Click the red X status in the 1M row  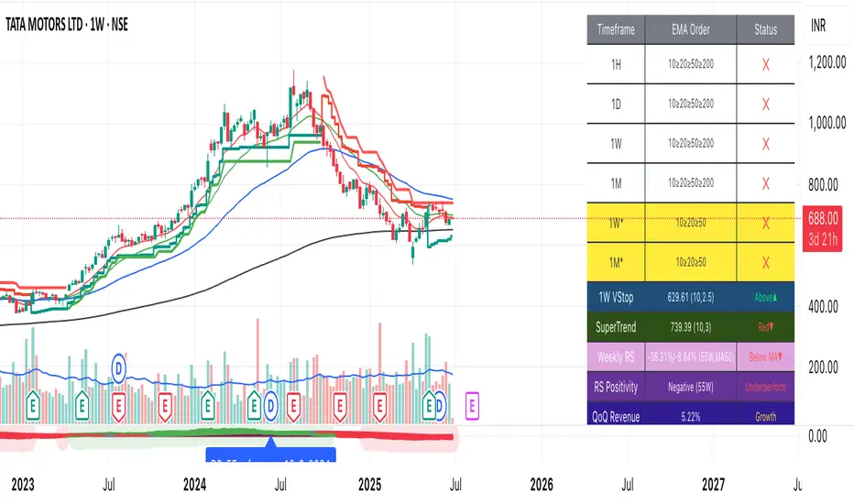(765, 184)
